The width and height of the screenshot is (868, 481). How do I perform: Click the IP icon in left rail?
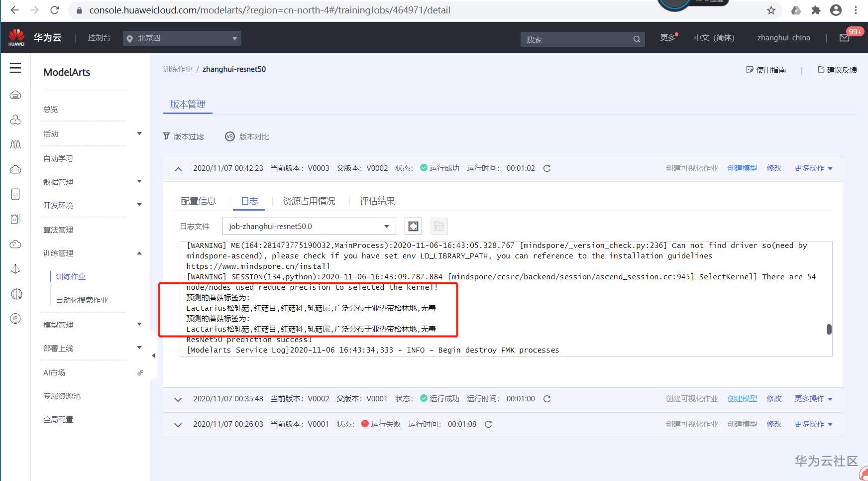(15, 319)
